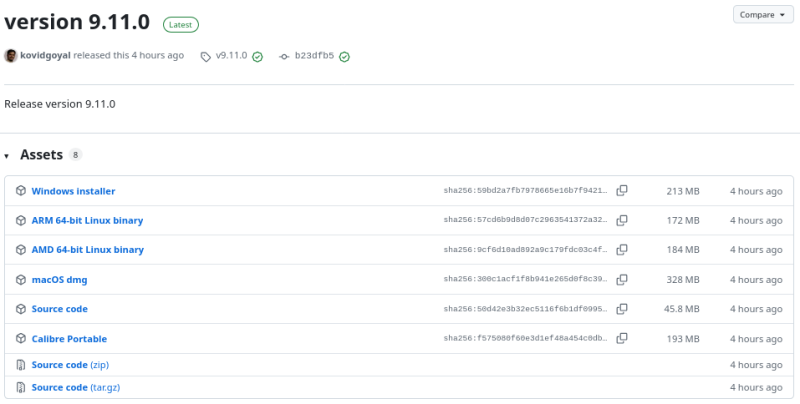Collapse the Assets section
Screen dimensions: 800x404
point(7,156)
